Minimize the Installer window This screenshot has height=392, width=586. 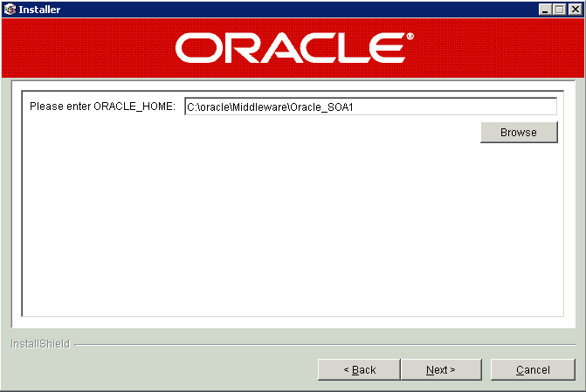[x=545, y=10]
